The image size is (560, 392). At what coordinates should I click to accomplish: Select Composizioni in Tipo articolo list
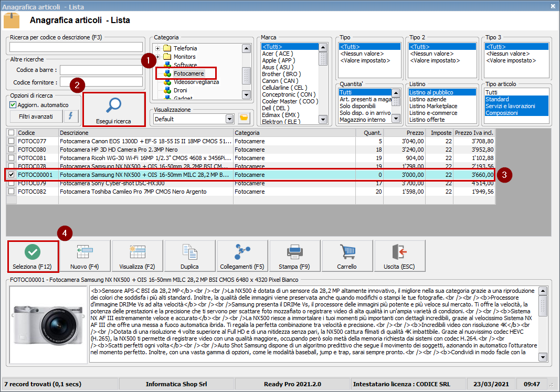coord(501,113)
